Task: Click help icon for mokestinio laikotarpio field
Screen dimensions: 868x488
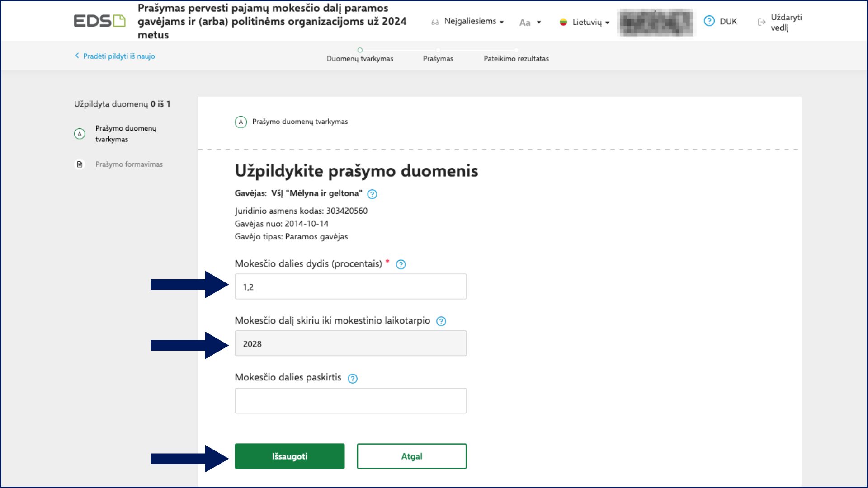Action: (x=441, y=321)
